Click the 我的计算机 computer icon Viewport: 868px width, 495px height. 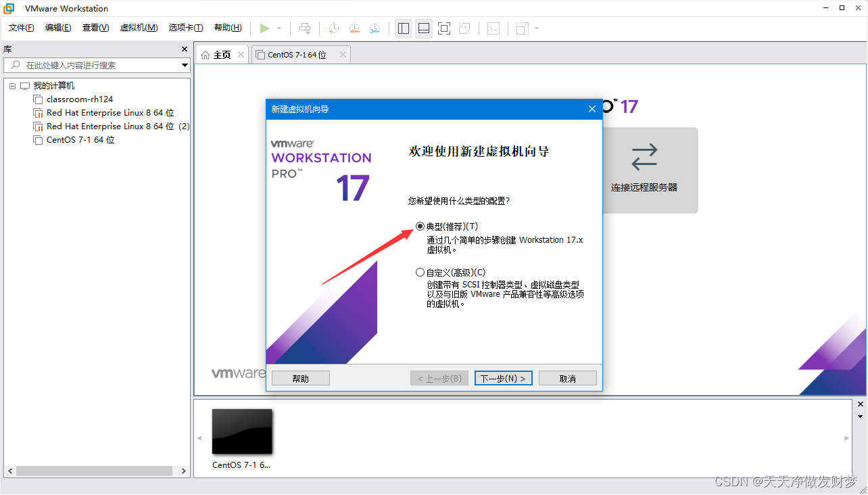(x=25, y=86)
